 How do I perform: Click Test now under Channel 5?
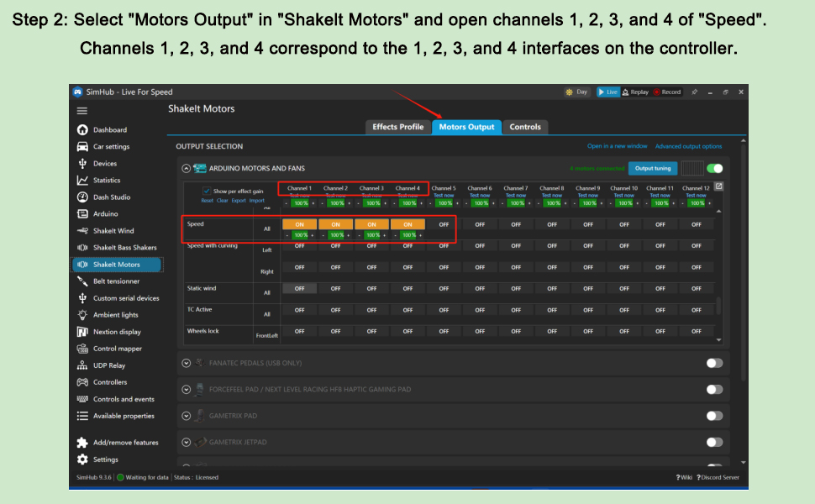444,196
